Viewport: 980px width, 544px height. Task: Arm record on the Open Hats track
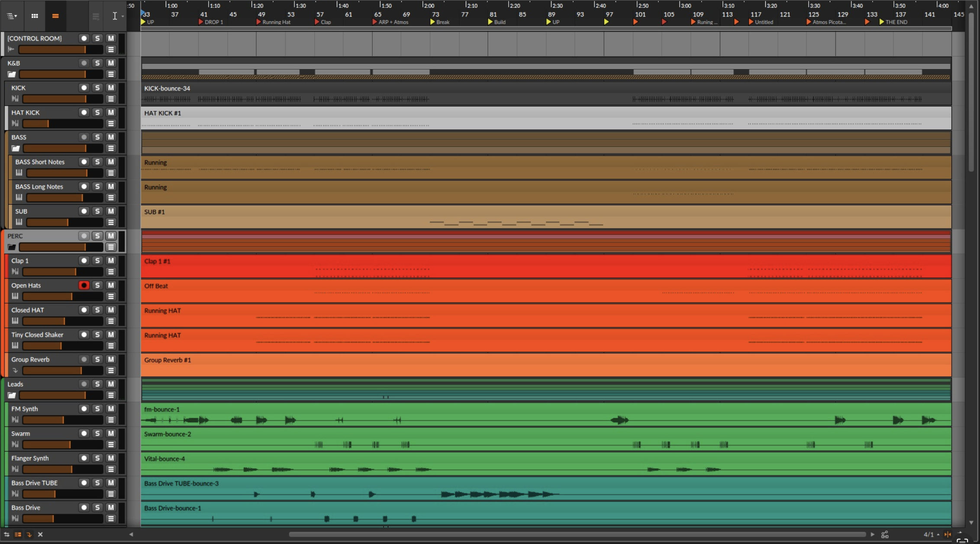84,285
